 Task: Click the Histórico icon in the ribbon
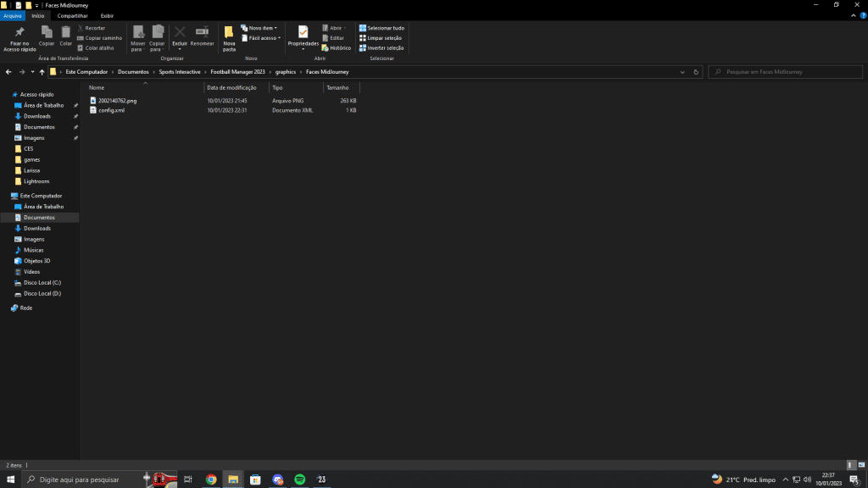pyautogui.click(x=336, y=48)
